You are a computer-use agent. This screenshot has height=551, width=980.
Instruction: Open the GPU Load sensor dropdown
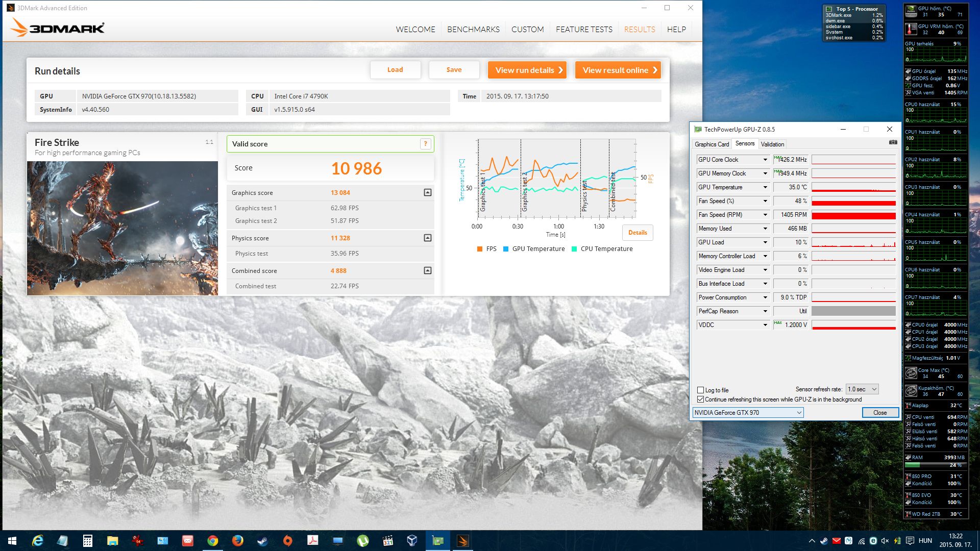pos(765,242)
